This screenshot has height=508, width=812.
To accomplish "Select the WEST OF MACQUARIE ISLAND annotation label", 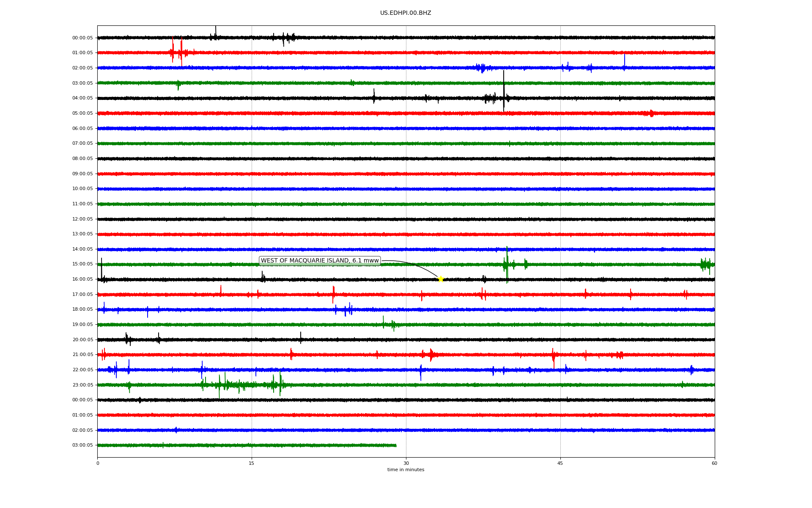I will point(320,261).
